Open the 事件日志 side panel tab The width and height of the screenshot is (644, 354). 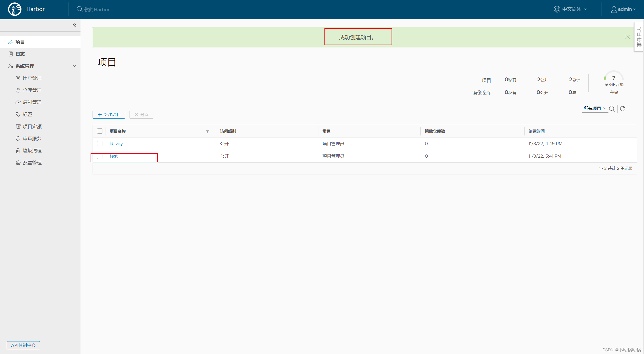pyautogui.click(x=639, y=37)
